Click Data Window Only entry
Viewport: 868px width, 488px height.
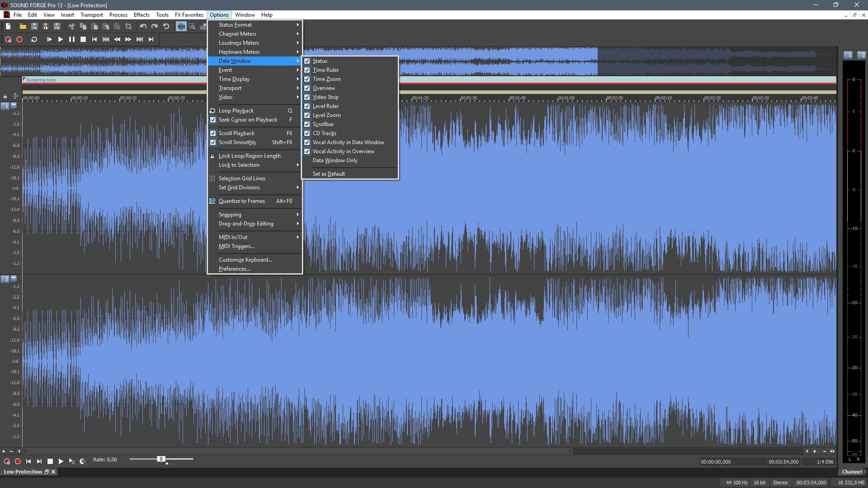(x=350, y=160)
